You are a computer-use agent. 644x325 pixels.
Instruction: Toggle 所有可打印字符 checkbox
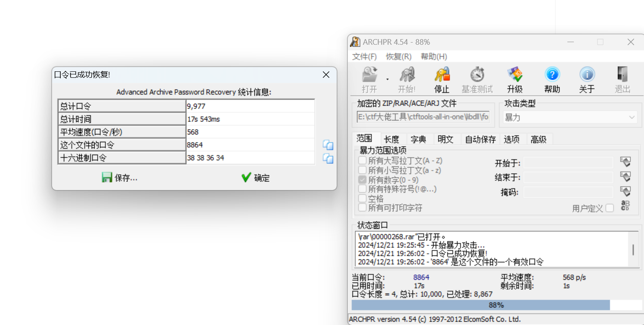click(362, 208)
